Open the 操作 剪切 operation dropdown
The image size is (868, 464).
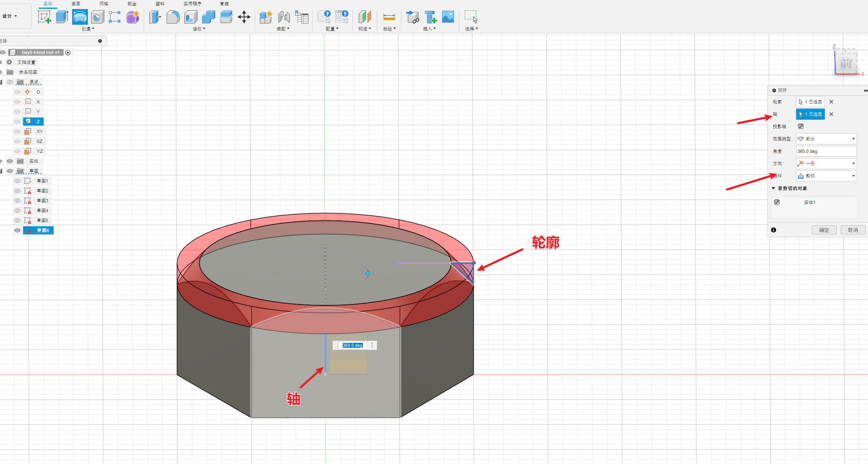826,176
